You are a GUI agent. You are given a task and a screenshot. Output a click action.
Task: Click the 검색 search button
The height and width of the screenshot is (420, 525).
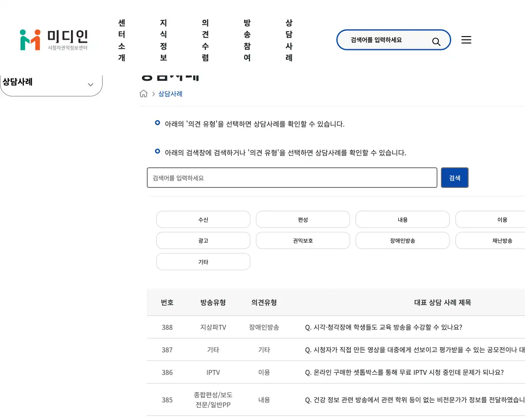454,178
